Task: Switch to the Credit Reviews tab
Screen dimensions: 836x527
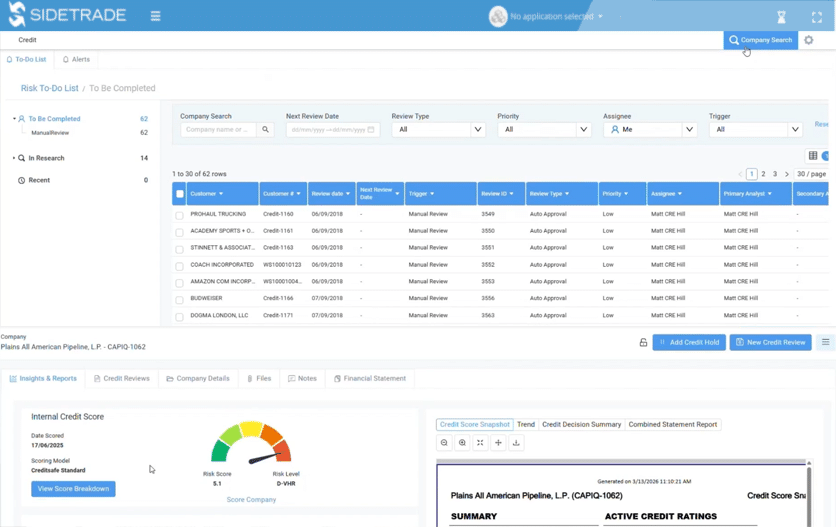Action: 122,379
